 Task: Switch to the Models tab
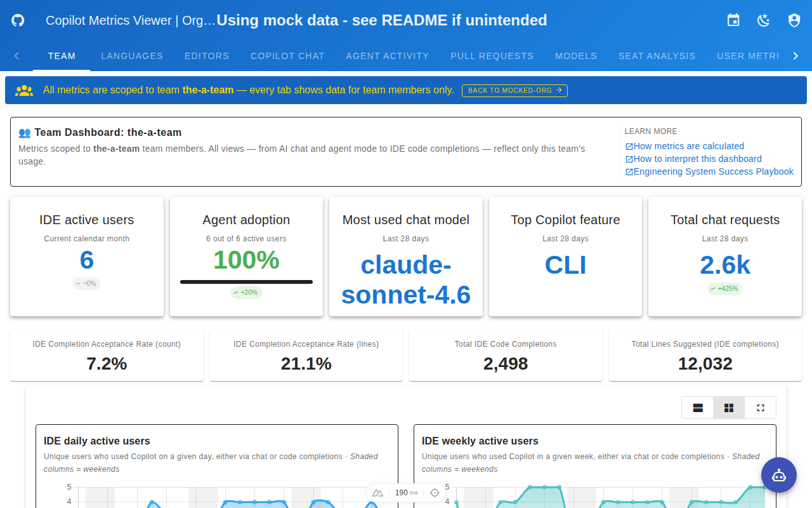coord(576,56)
